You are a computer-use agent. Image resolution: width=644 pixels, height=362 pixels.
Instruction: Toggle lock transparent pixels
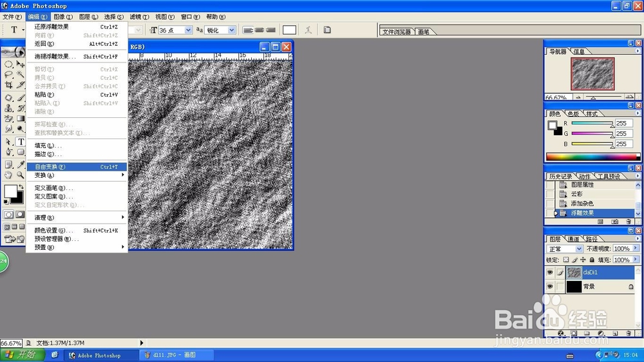click(x=566, y=260)
